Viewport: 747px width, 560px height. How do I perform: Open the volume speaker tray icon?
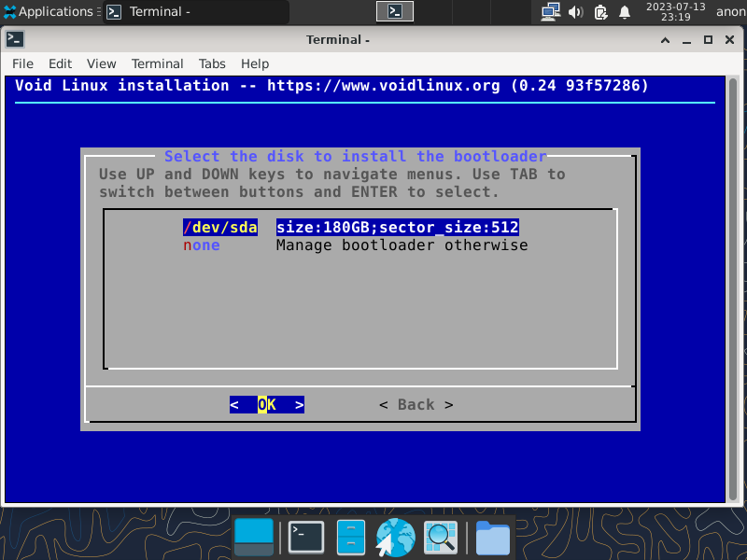click(x=575, y=12)
